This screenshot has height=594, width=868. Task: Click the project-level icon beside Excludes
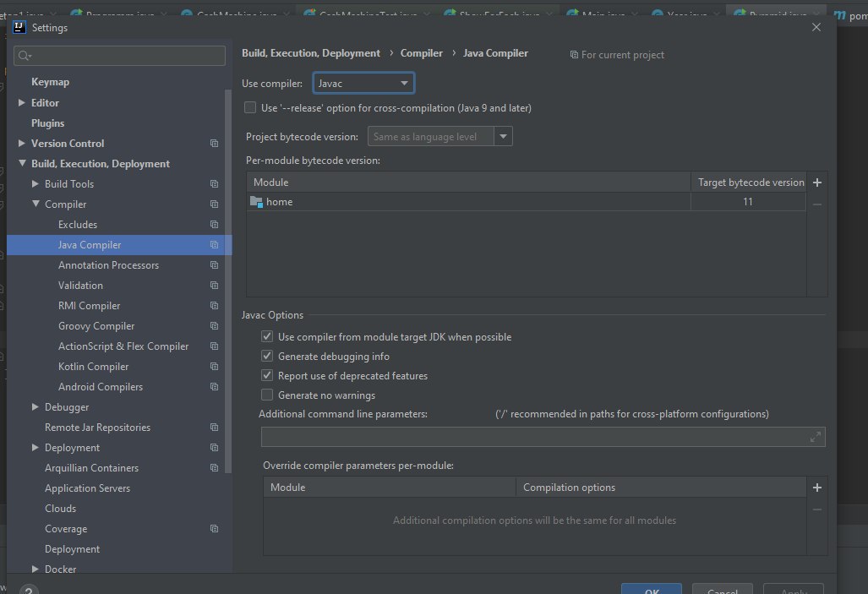pos(214,224)
